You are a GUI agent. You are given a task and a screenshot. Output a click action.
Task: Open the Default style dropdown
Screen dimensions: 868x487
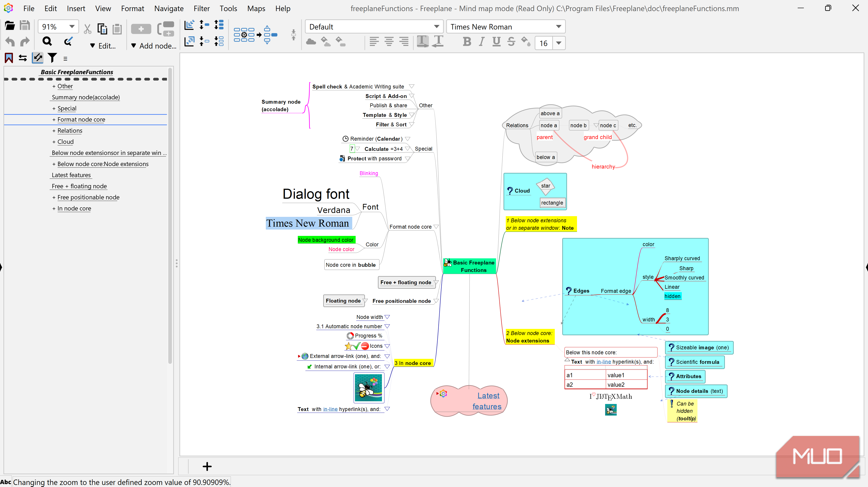436,27
